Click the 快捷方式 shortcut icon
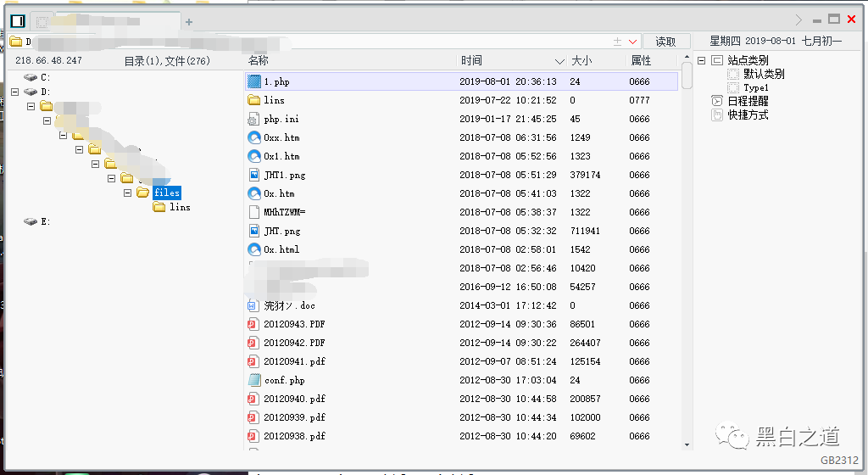868x475 pixels. click(x=717, y=115)
